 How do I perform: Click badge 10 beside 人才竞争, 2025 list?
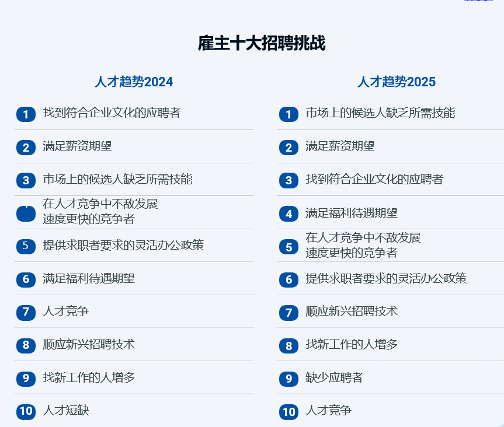point(289,412)
